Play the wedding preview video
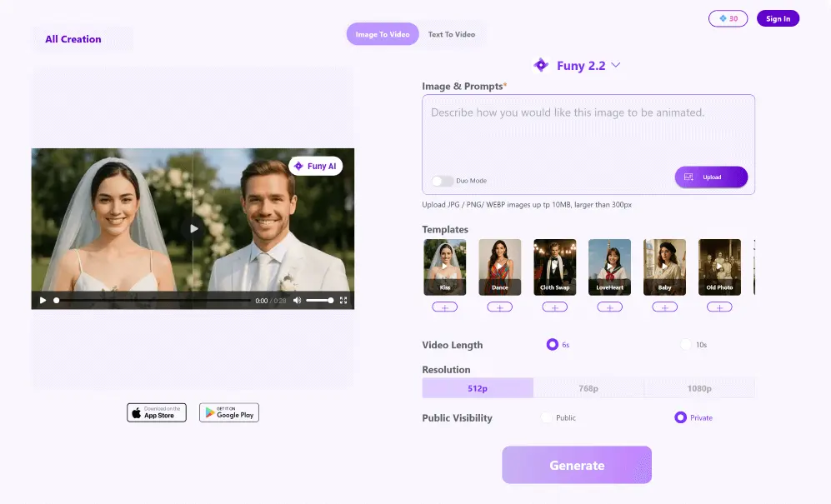831x504 pixels. coord(43,301)
